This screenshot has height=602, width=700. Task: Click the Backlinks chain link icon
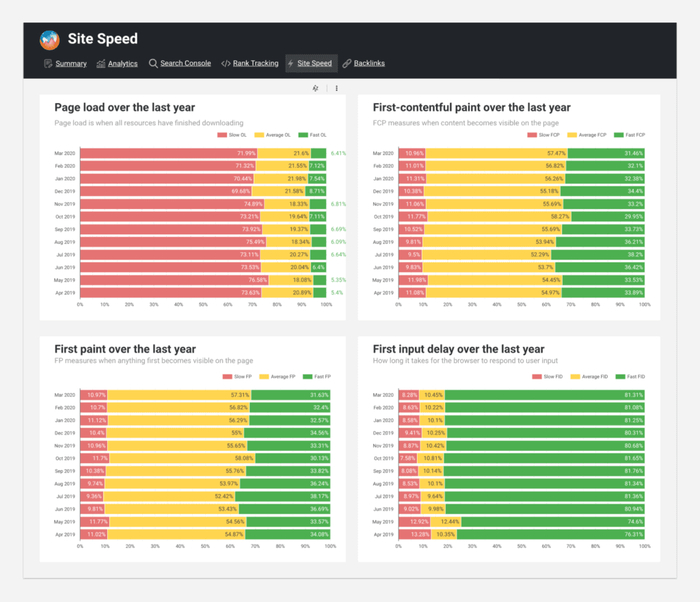coord(347,64)
